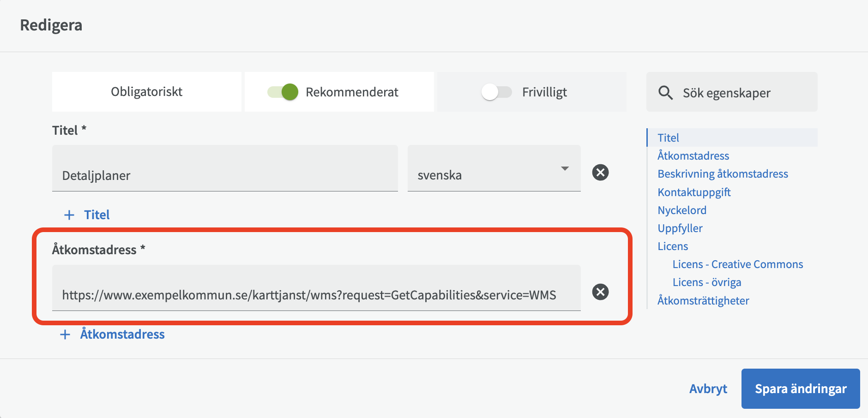This screenshot has width=868, height=418.
Task: Click plus icon to add Titel
Action: point(69,215)
